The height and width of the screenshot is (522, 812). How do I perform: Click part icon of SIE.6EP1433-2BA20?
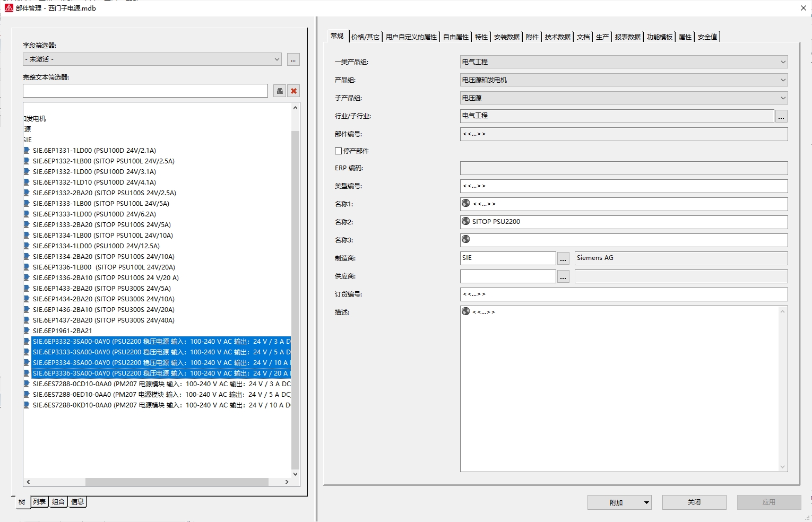pyautogui.click(x=27, y=288)
